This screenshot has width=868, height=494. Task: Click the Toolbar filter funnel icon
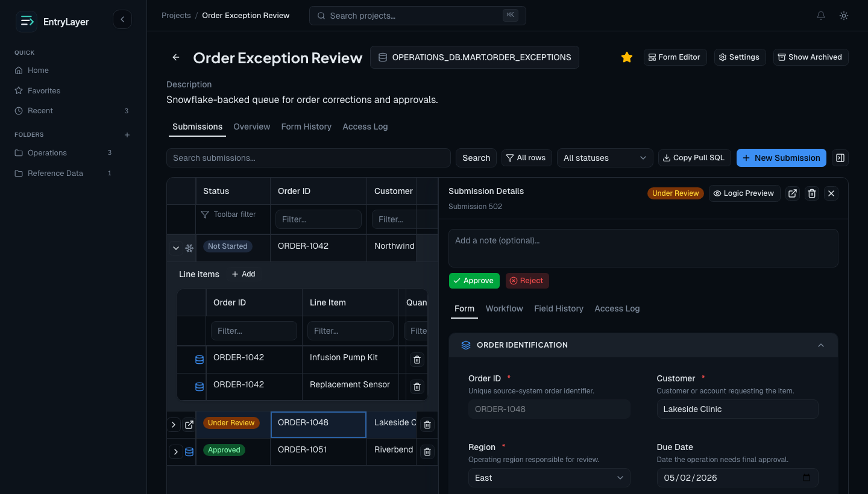pos(205,214)
